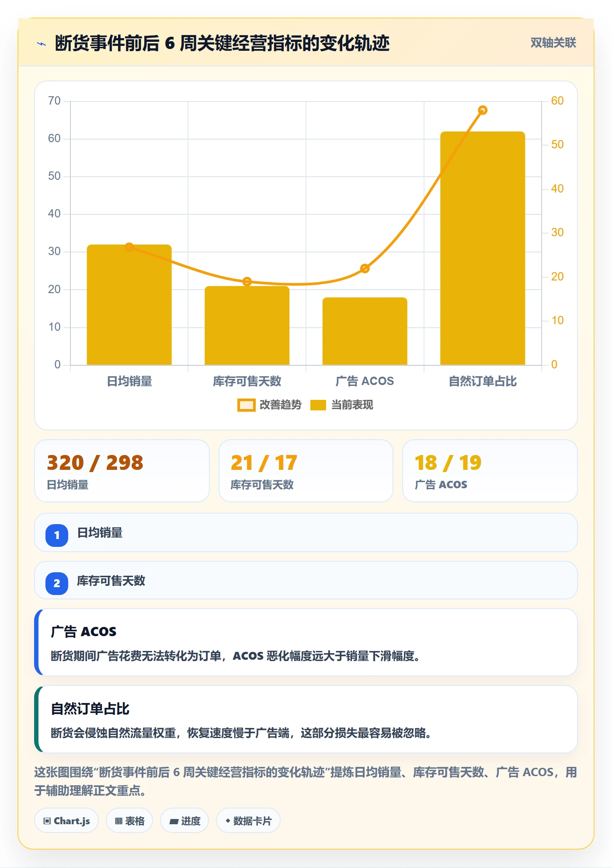This screenshot has width=612, height=868.
Task: Click the 断货期间广告花费 description sentence
Action: pos(236,656)
